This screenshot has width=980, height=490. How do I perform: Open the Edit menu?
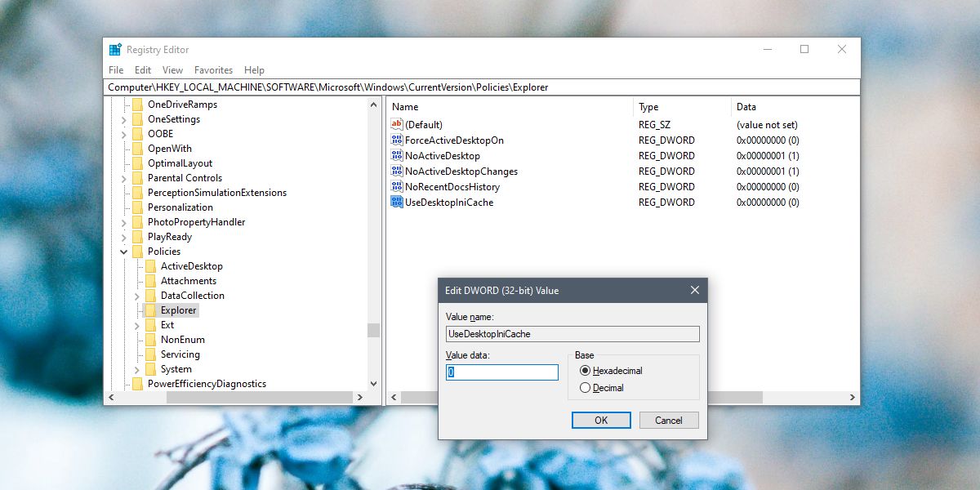(143, 70)
